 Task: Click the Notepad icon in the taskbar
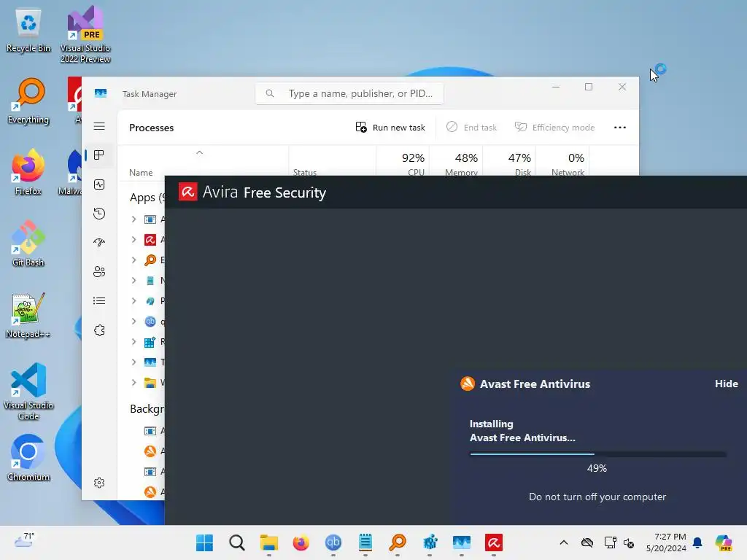point(365,542)
